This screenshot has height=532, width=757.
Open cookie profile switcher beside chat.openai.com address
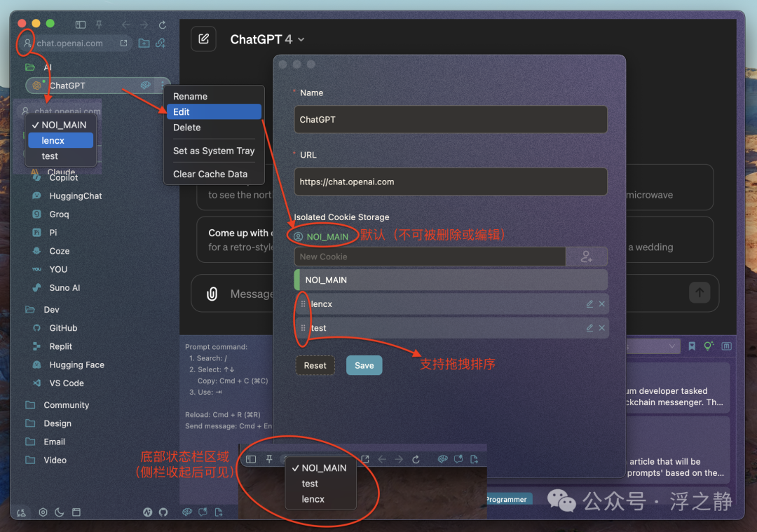coord(27,43)
